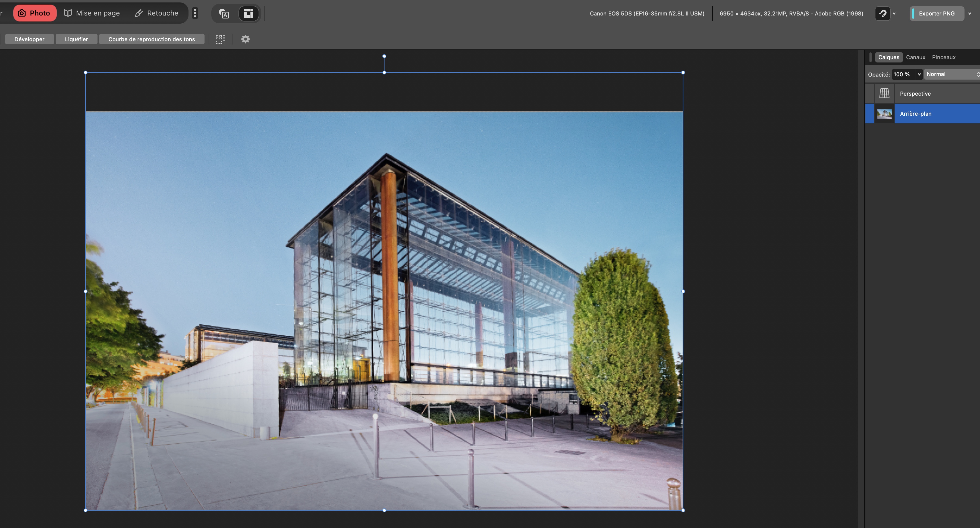Screen dimensions: 980x528
Task: Click the top rotation handle above the image
Action: pos(384,56)
